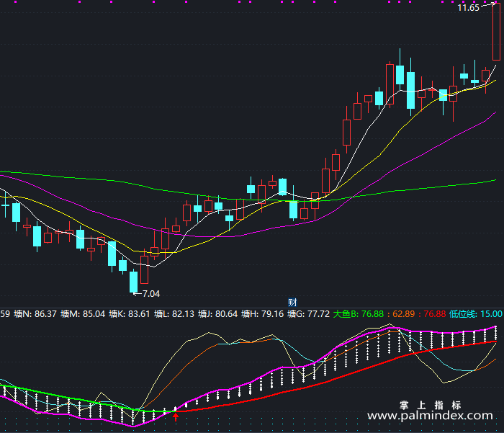This screenshot has width=504, height=433.
Task: Click the green 大鱼B: 76.88 label
Action: tap(359, 314)
